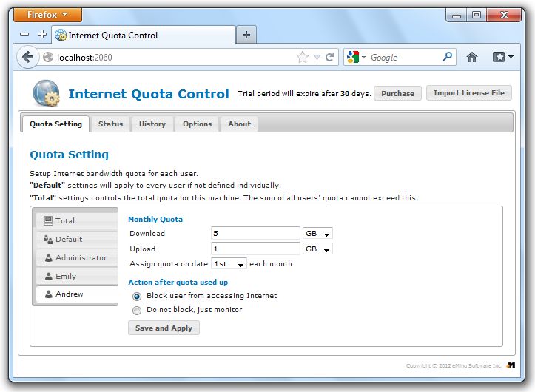Open the About tab
535x392 pixels.
coord(239,124)
